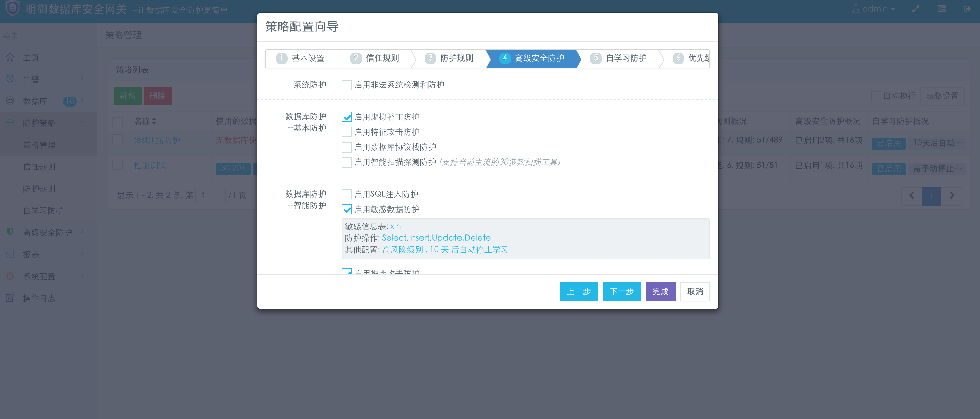The image size is (980, 419).
Task: Open 信任规则 sidebar item
Action: (39, 167)
